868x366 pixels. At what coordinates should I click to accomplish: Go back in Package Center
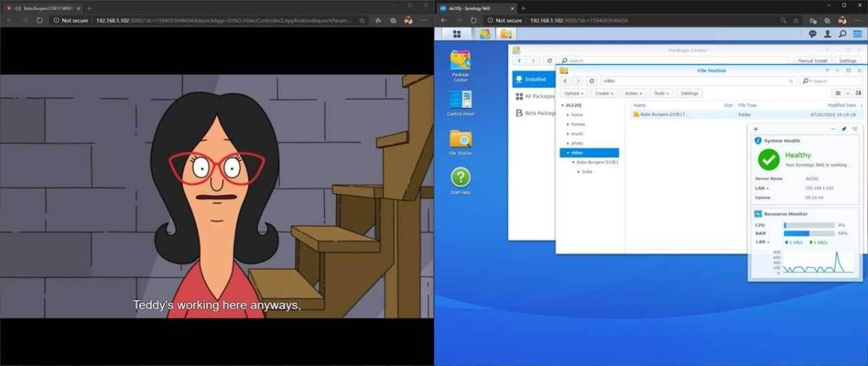(x=520, y=61)
